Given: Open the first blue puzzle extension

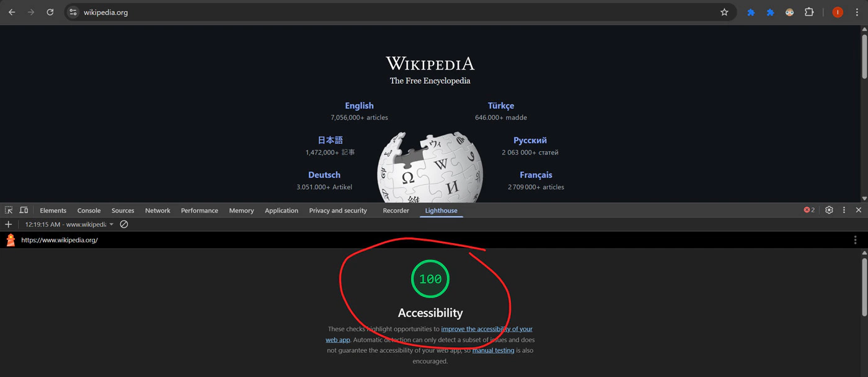Looking at the screenshot, I should click(751, 12).
